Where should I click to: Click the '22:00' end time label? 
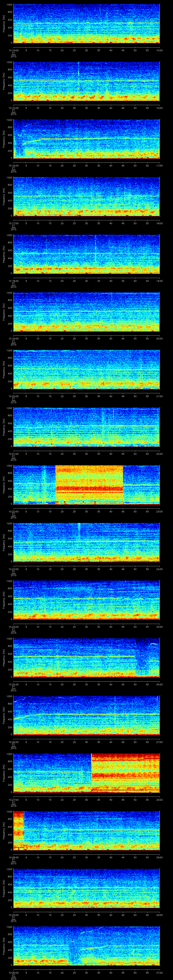click(x=159, y=454)
